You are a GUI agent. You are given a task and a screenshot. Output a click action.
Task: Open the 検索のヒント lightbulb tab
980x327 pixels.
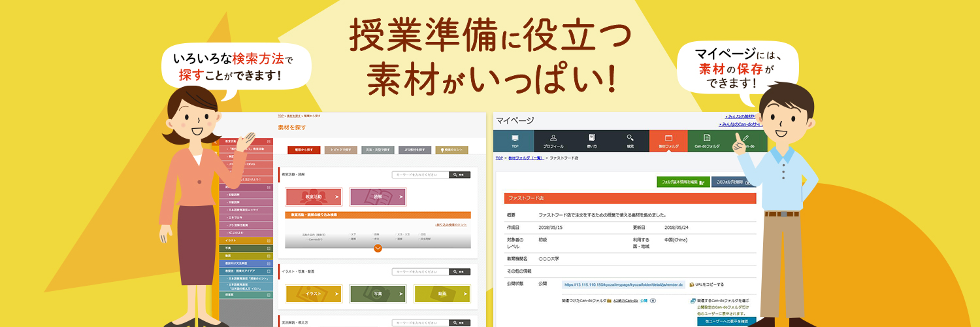[x=452, y=150]
